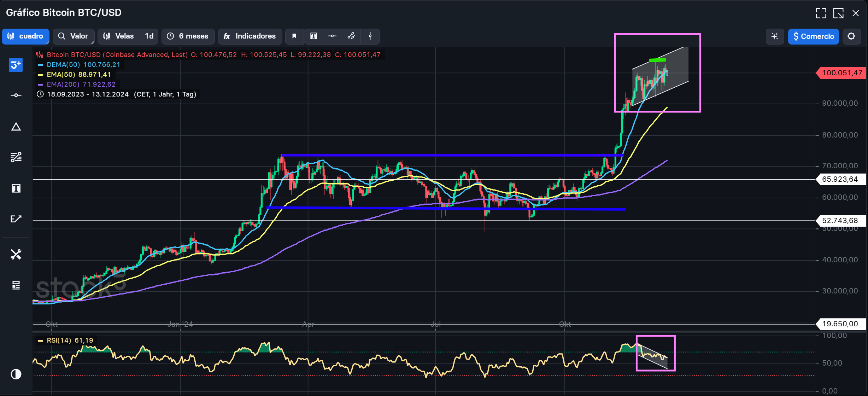Screen dimensions: 868x396
Task: Open the tools wrench and screwdriver icon
Action: pyautogui.click(x=16, y=254)
